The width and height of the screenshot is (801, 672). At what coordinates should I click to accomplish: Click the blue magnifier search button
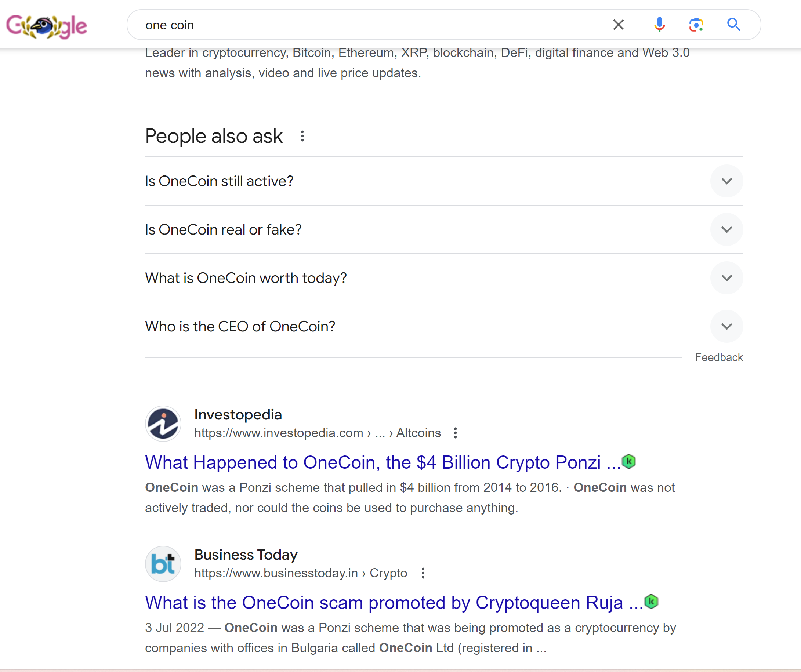733,25
